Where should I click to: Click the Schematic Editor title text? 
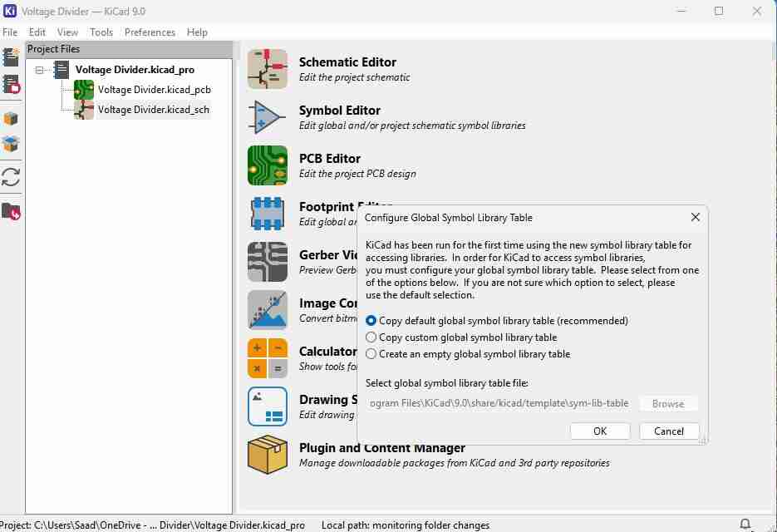[347, 62]
